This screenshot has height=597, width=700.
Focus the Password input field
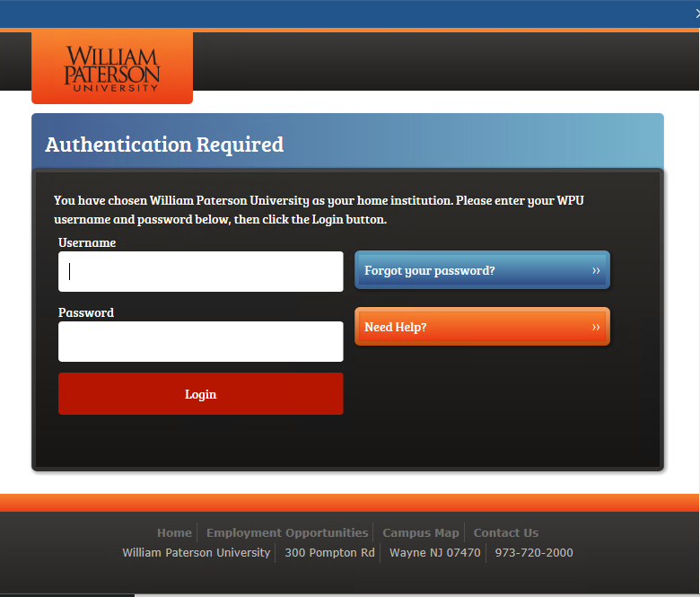(x=200, y=341)
